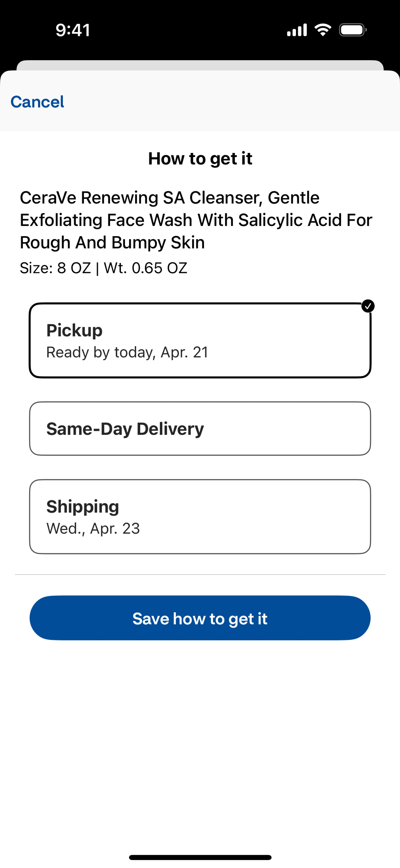This screenshot has width=400, height=868.
Task: Click the black checkmark badge on Pickup
Action: [368, 306]
